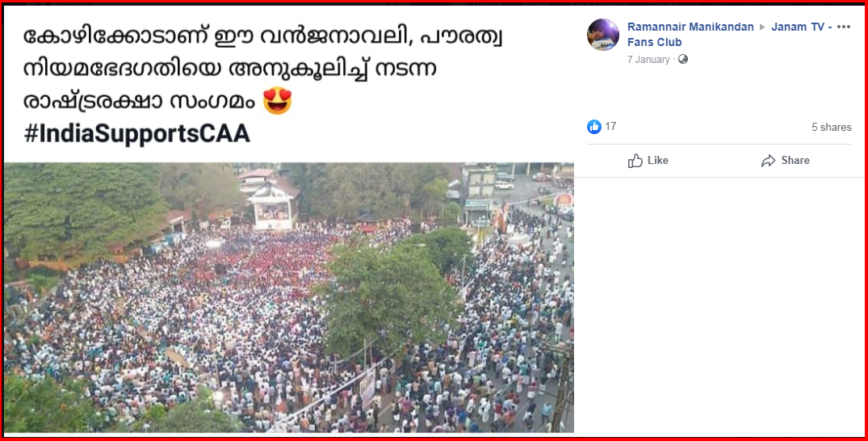
Task: Open Ramannair Manikandan's profile picture
Action: point(603,35)
